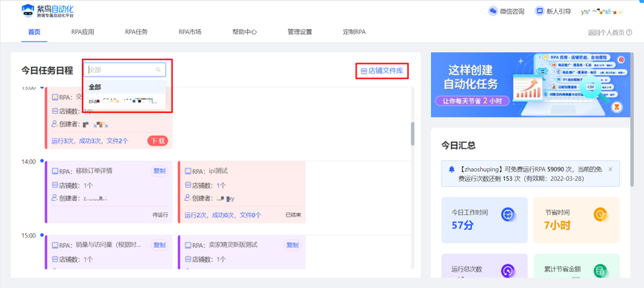The height and width of the screenshot is (288, 644).
Task: Click 已结束 status on ipi测试 card
Action: [x=293, y=214]
